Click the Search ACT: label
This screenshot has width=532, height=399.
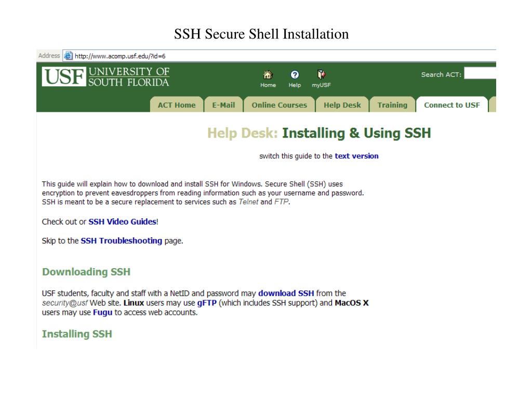[x=441, y=75]
